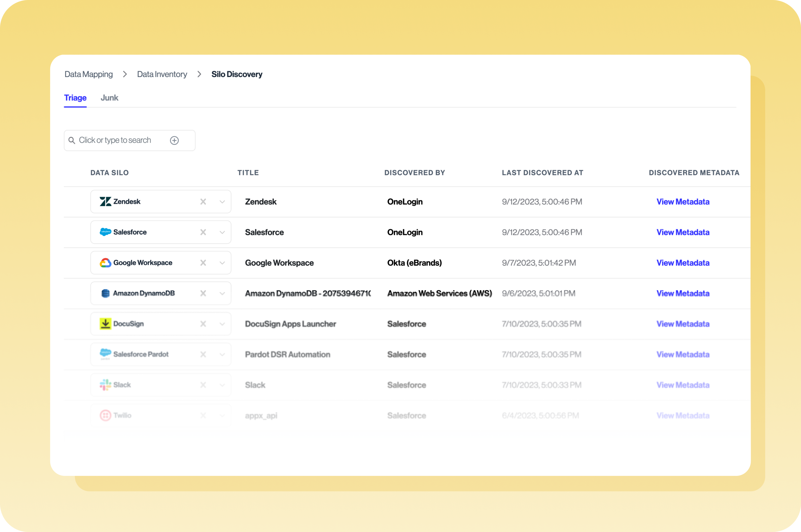Select 'Amazon Web Services (AWS)' cell

[x=439, y=293]
